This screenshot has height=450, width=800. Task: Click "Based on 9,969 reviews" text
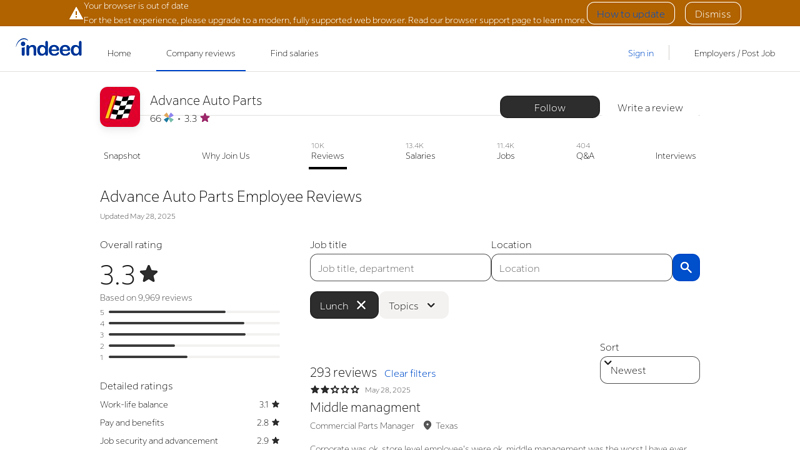tap(146, 297)
